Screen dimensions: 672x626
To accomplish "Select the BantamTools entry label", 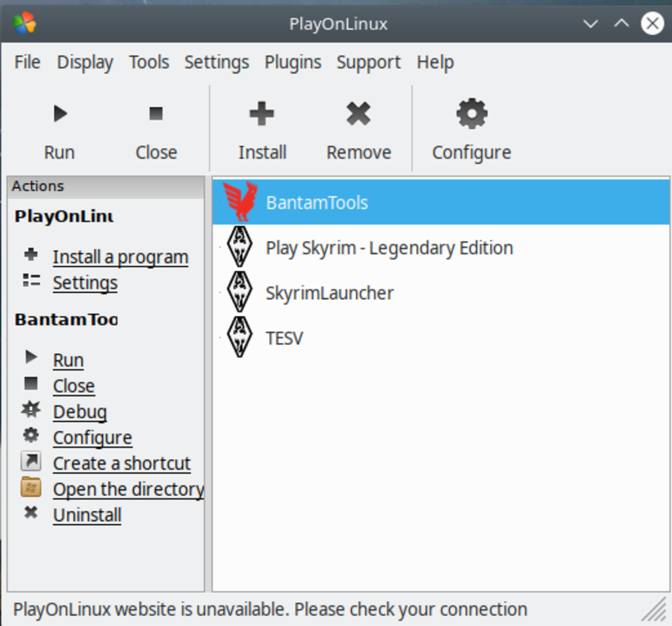I will pyautogui.click(x=317, y=202).
